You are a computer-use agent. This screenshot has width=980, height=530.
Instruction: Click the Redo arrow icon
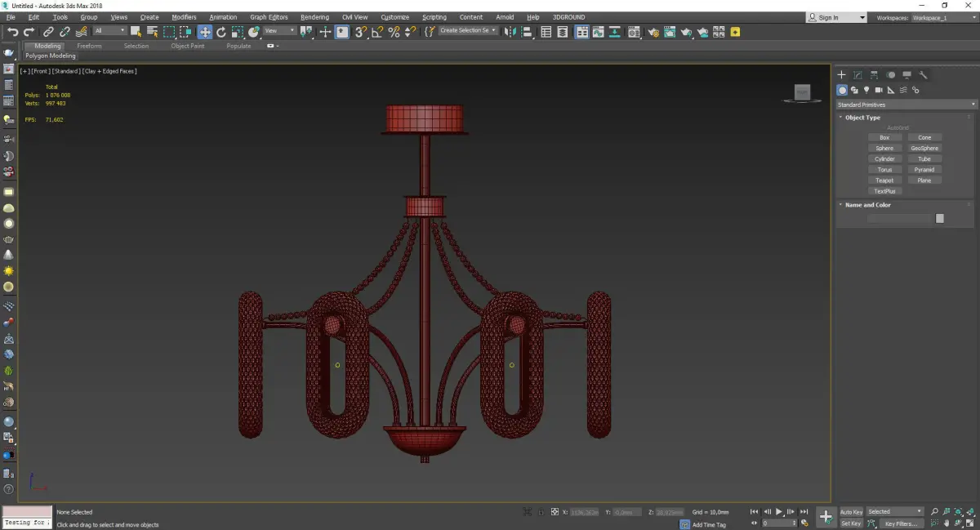pyautogui.click(x=29, y=32)
